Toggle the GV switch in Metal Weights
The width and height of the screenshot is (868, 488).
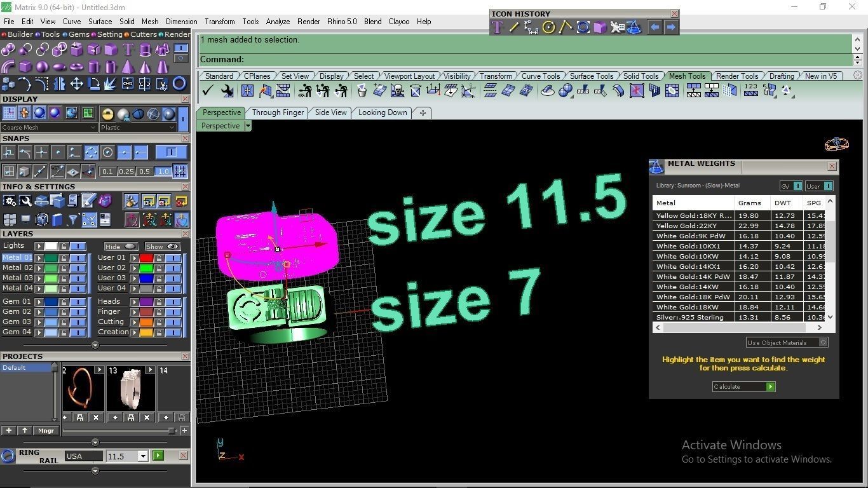tap(791, 186)
